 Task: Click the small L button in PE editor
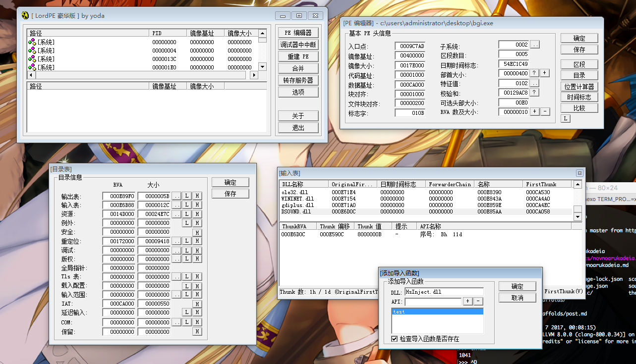click(x=566, y=118)
